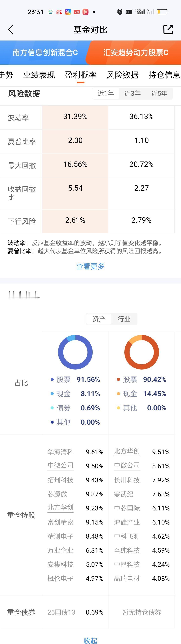Select the 近5年 period option
This screenshot has width=181, height=644.
coord(159,94)
